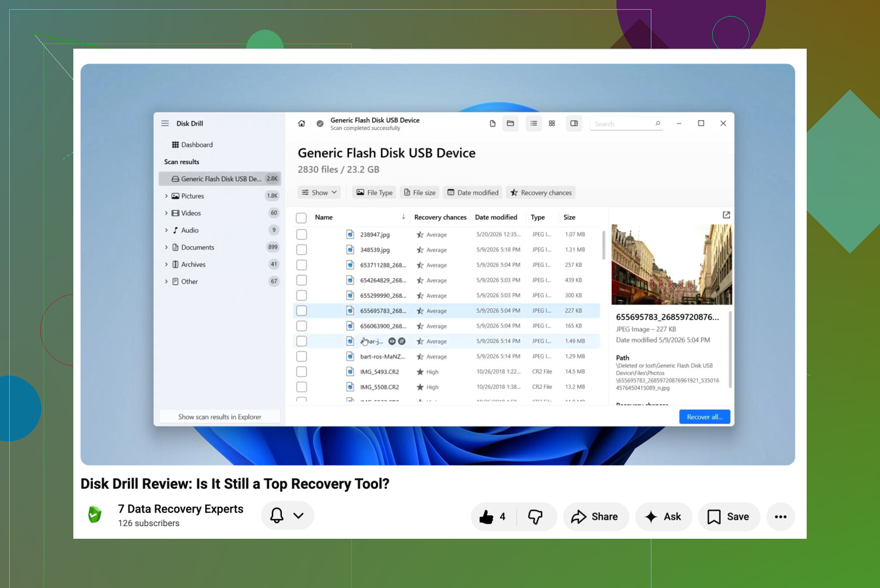Open the Date modified filter chip
880x588 pixels.
pos(473,192)
